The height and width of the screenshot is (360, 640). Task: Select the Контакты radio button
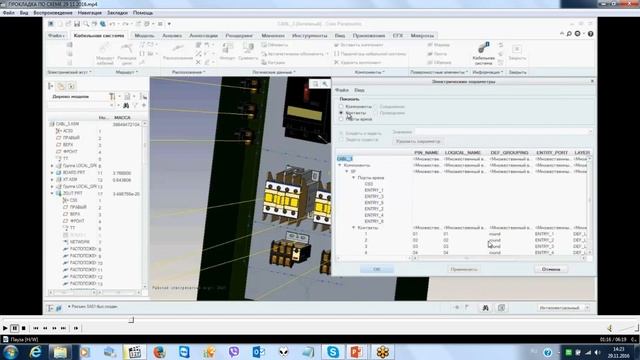(341, 113)
